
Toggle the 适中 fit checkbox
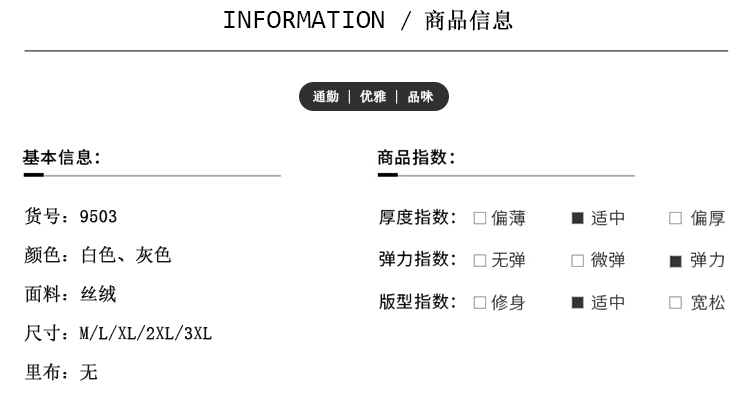pos(577,302)
